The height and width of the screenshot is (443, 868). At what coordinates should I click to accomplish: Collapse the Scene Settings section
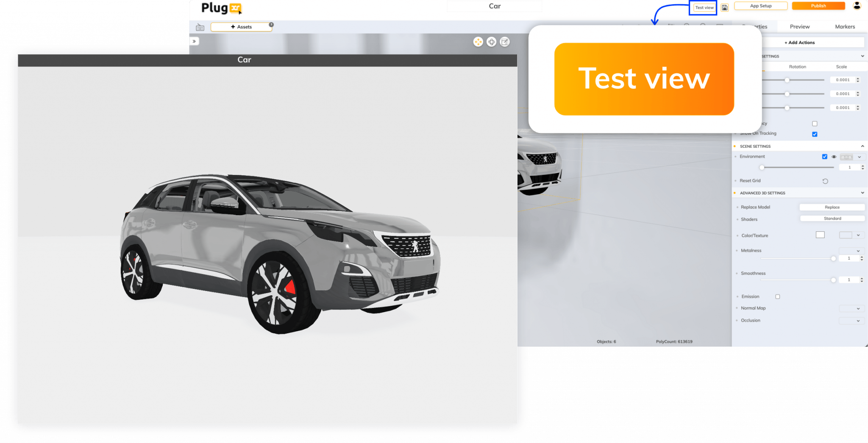(862, 146)
